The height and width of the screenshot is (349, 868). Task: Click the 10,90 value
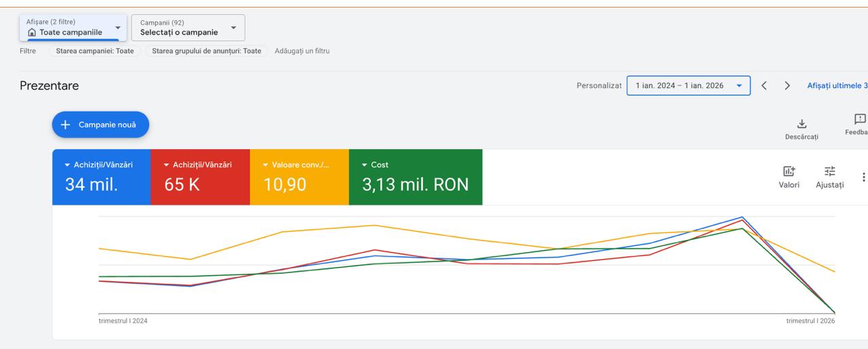285,184
